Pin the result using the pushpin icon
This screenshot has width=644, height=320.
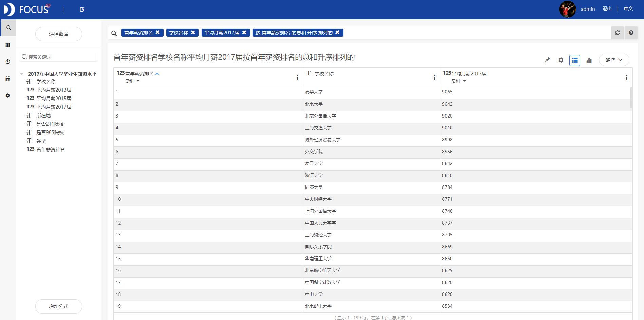547,60
